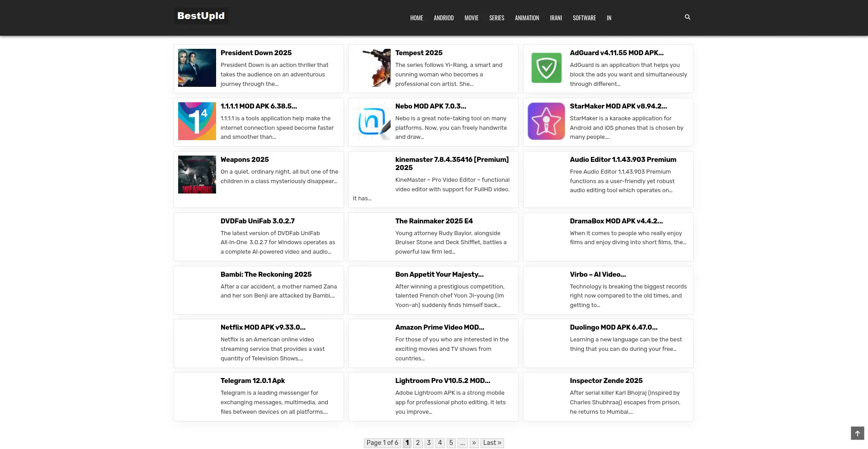
Task: Go to pagination page 3
Action: (x=429, y=443)
